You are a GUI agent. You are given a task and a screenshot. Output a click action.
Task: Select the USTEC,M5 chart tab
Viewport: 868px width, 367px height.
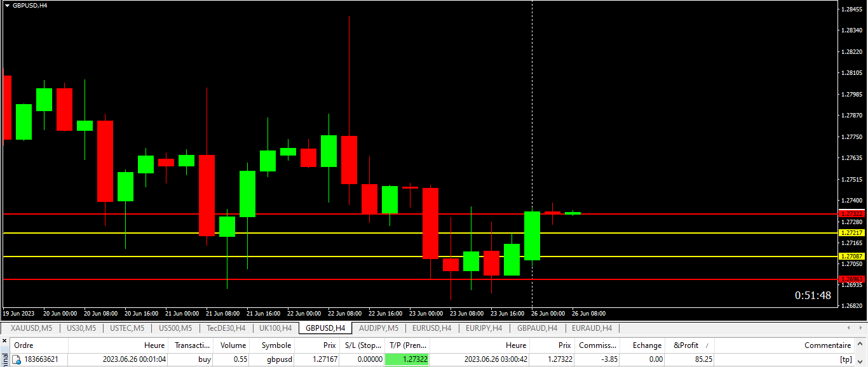tap(127, 328)
